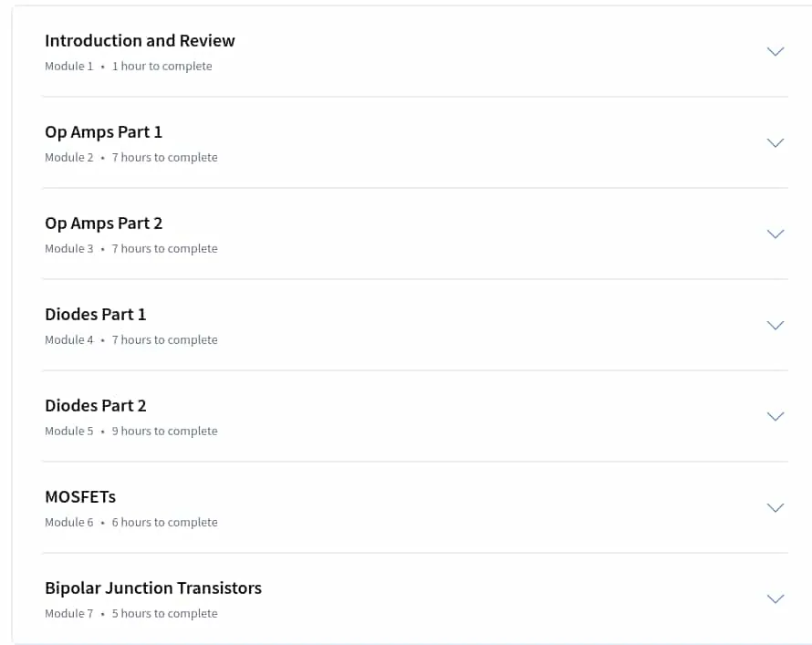Toggle the chevron next to Diodes Part 2

775,416
